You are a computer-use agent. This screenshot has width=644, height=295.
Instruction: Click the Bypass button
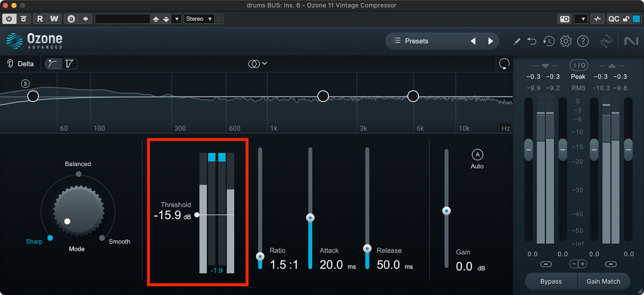(x=551, y=281)
